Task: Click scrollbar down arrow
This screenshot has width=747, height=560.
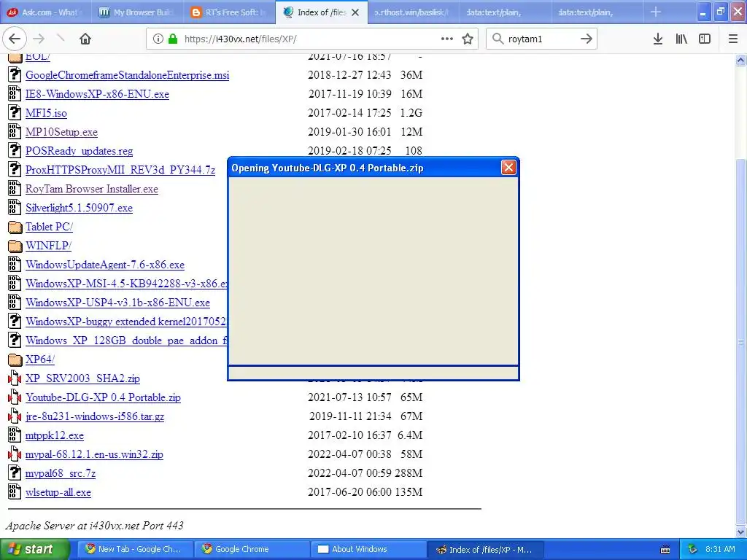Action: tap(740, 532)
